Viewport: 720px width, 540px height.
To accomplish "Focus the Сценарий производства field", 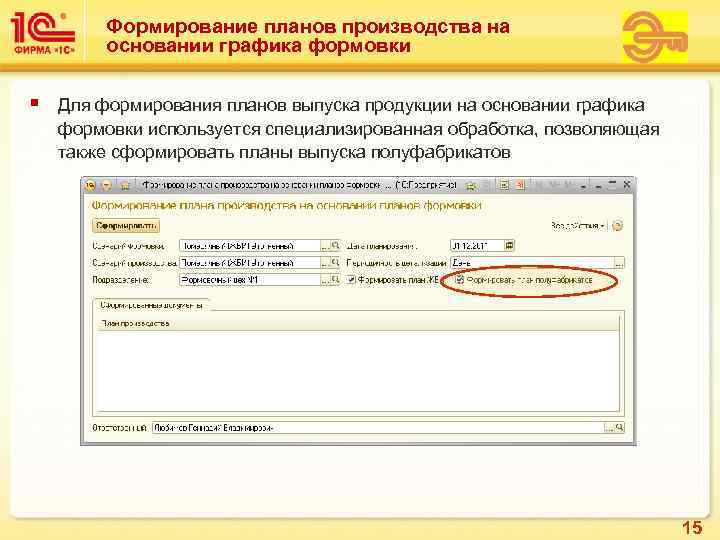I will [x=249, y=263].
